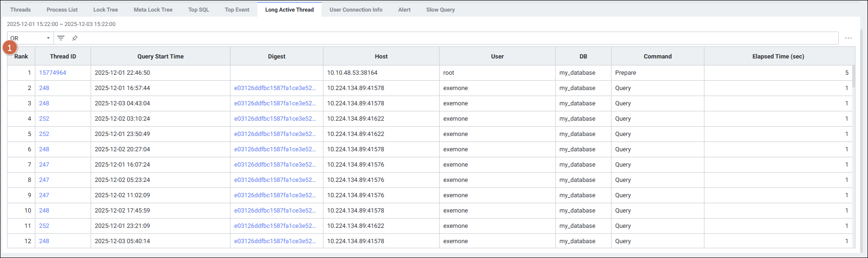868x258 pixels.
Task: Open thread 252 link in rank 4 row
Action: [44, 119]
